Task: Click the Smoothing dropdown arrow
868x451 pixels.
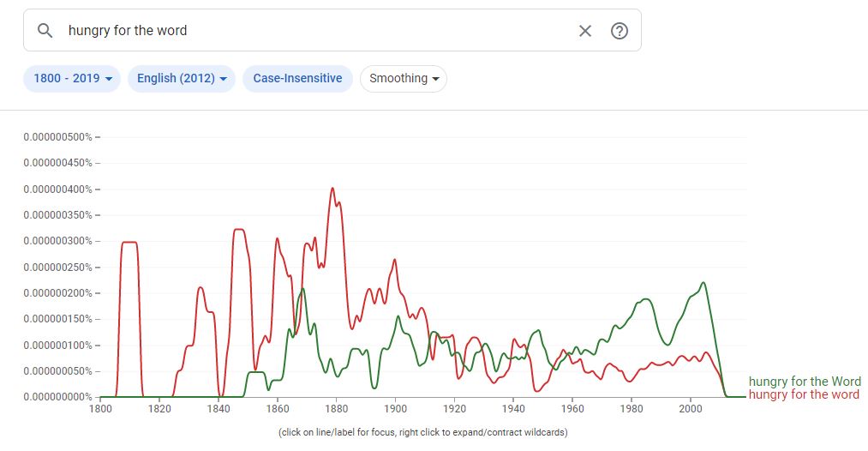Action: (435, 79)
